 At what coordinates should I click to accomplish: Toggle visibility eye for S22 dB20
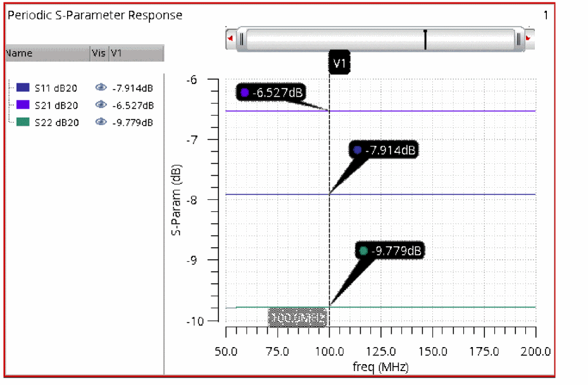coord(101,122)
